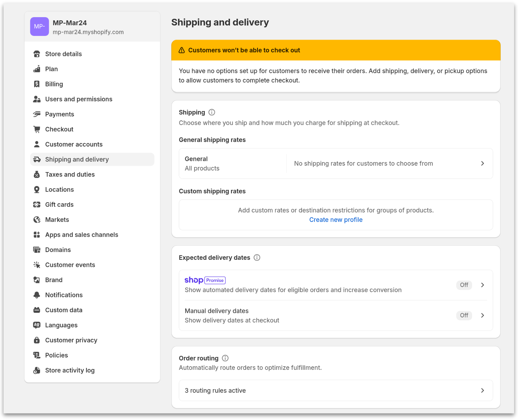Screen dimensions: 518x420
Task: Click the Store details shop icon
Action: pyautogui.click(x=37, y=54)
